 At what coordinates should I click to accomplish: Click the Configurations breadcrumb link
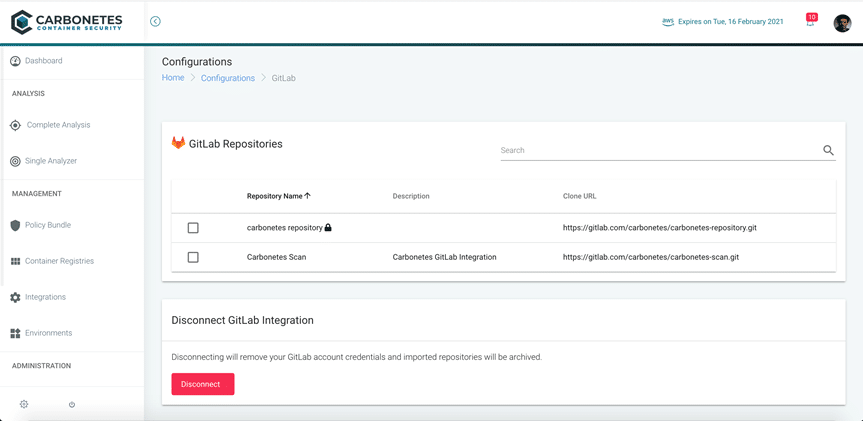[x=228, y=78]
